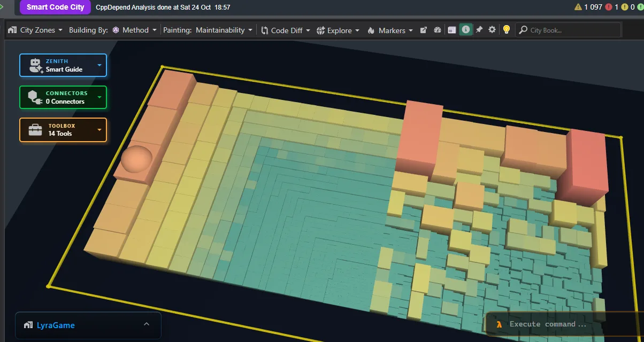644x342 pixels.
Task: Click the yellow status count indicator
Action: click(x=628, y=7)
